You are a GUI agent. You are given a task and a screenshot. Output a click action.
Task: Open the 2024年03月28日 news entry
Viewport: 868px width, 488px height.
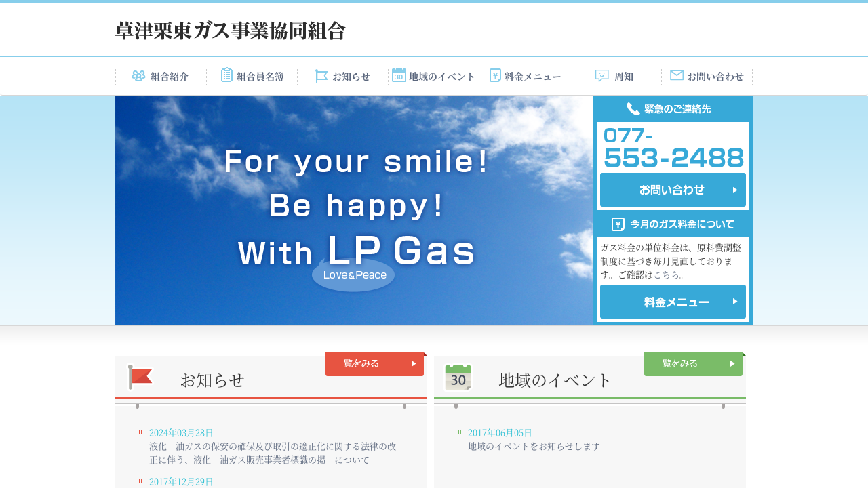(273, 446)
